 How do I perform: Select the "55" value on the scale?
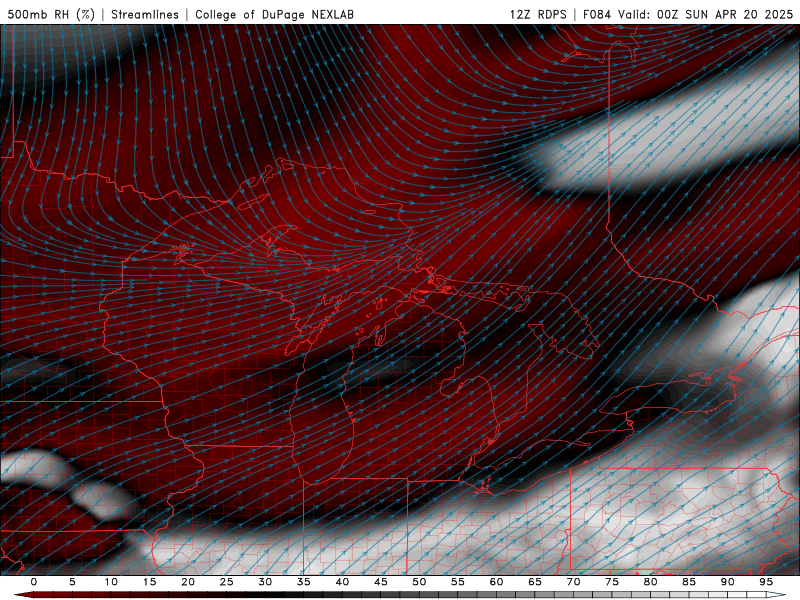(458, 582)
